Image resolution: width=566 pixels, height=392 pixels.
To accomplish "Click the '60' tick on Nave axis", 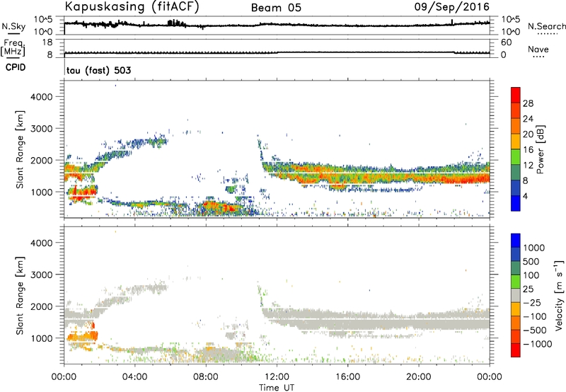I will click(x=507, y=42).
